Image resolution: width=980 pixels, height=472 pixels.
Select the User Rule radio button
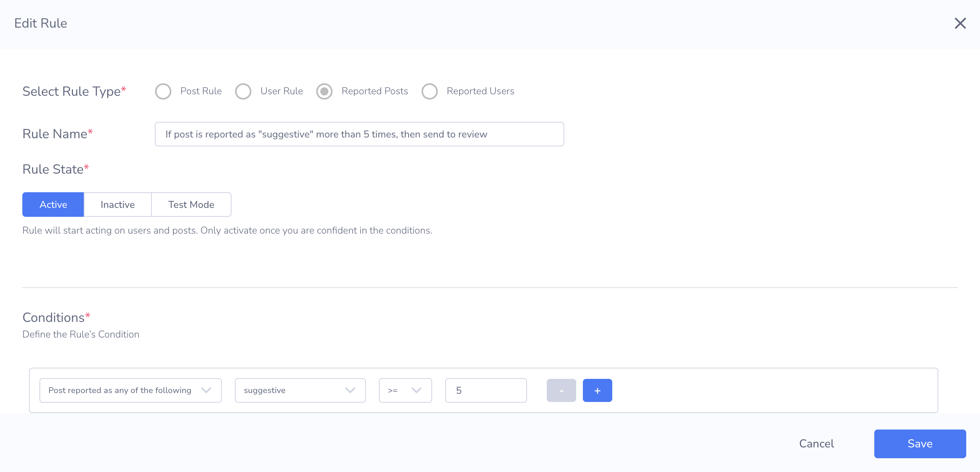tap(243, 91)
